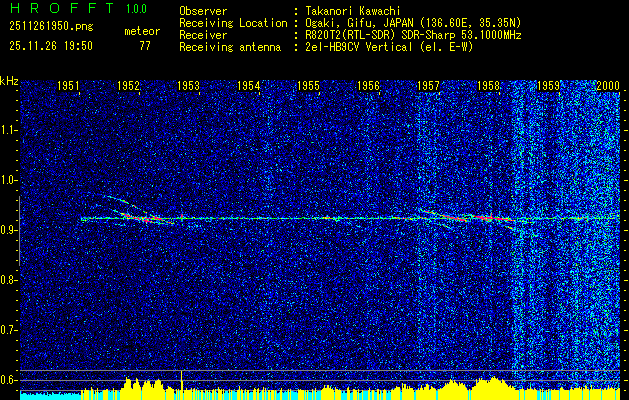Click the 1957 time marker

(428, 85)
